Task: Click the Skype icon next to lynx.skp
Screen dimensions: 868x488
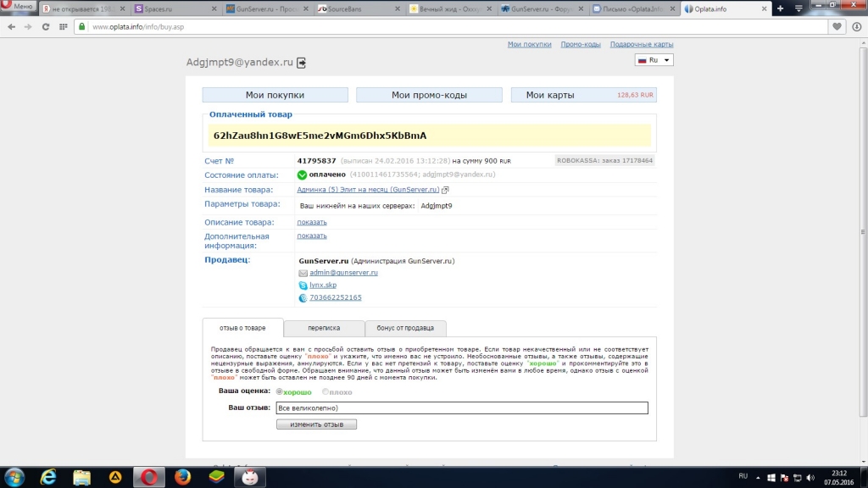Action: 303,286
